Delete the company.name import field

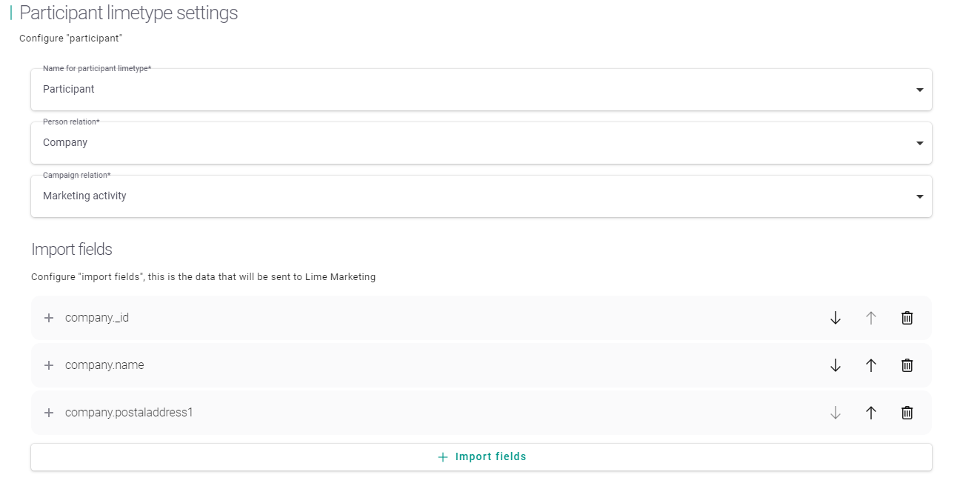point(907,365)
